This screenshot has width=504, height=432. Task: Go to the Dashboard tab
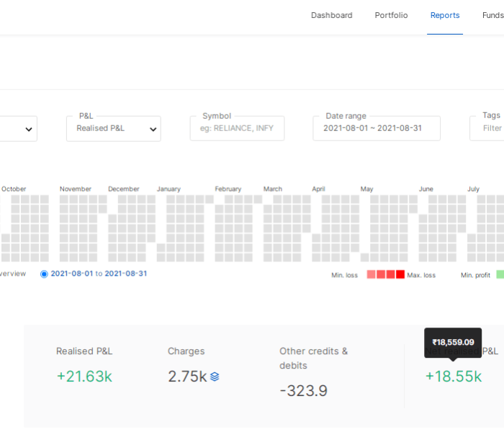click(331, 15)
